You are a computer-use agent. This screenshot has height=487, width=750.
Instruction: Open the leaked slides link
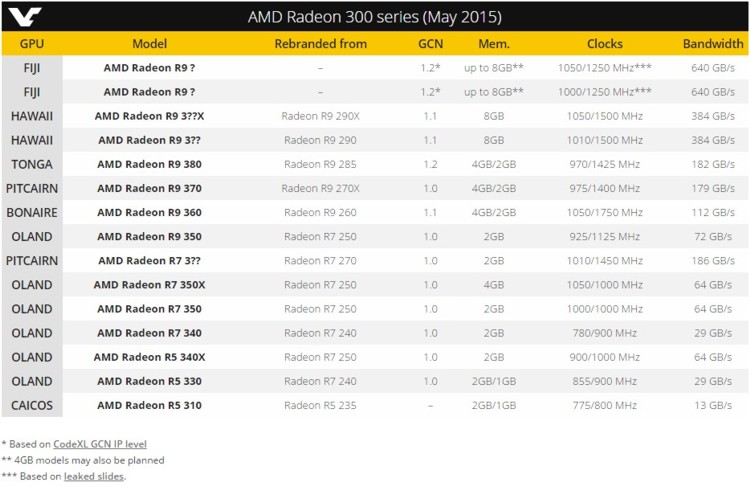point(94,476)
